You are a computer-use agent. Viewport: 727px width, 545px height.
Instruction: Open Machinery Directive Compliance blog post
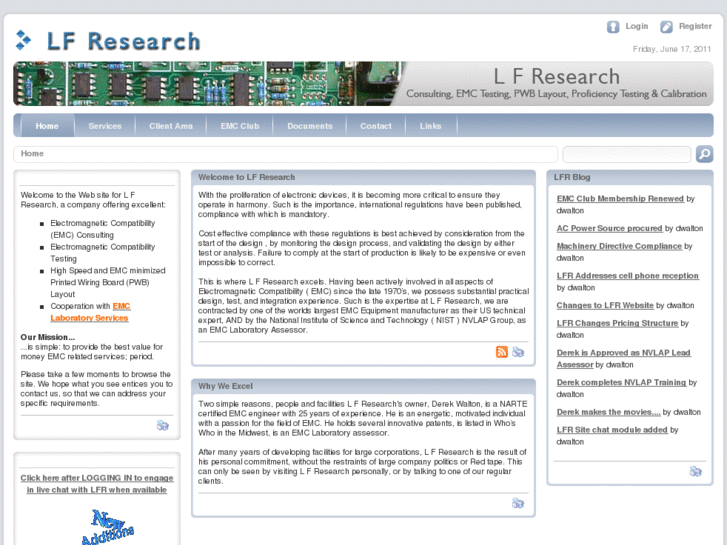coord(619,246)
